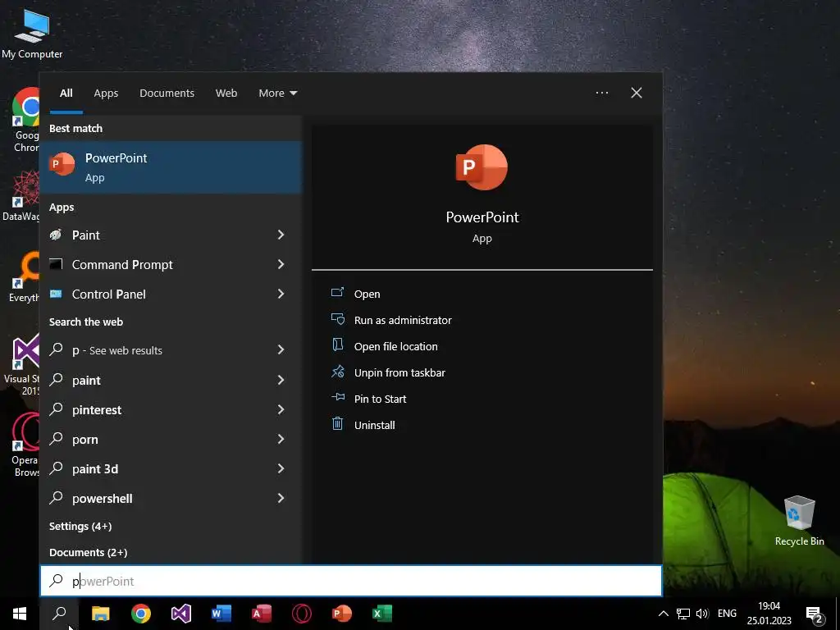Launch Google Chrome from the taskbar
The height and width of the screenshot is (630, 840).
141,614
